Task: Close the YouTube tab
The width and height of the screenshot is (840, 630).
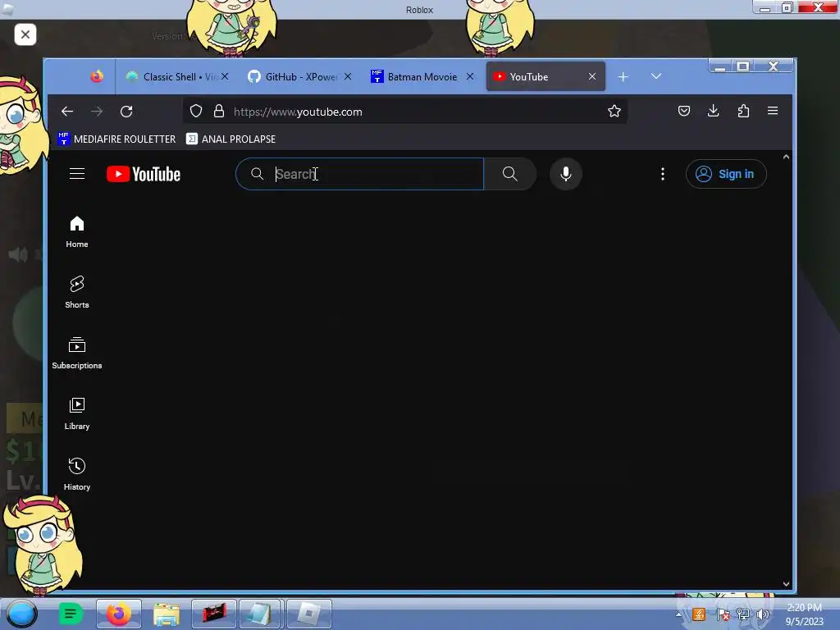Action: click(x=592, y=76)
